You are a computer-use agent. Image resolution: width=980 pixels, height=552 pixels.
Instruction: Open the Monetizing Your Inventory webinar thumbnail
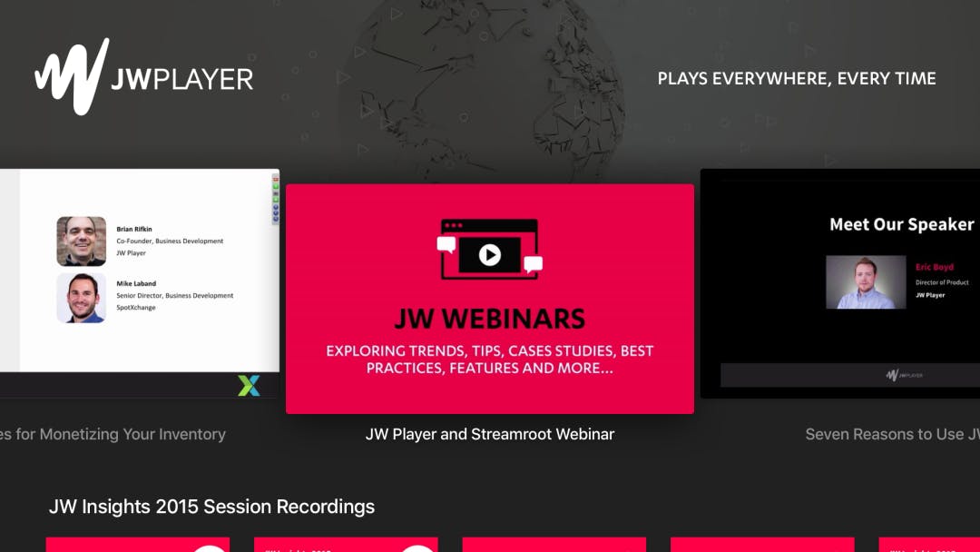pyautogui.click(x=140, y=283)
